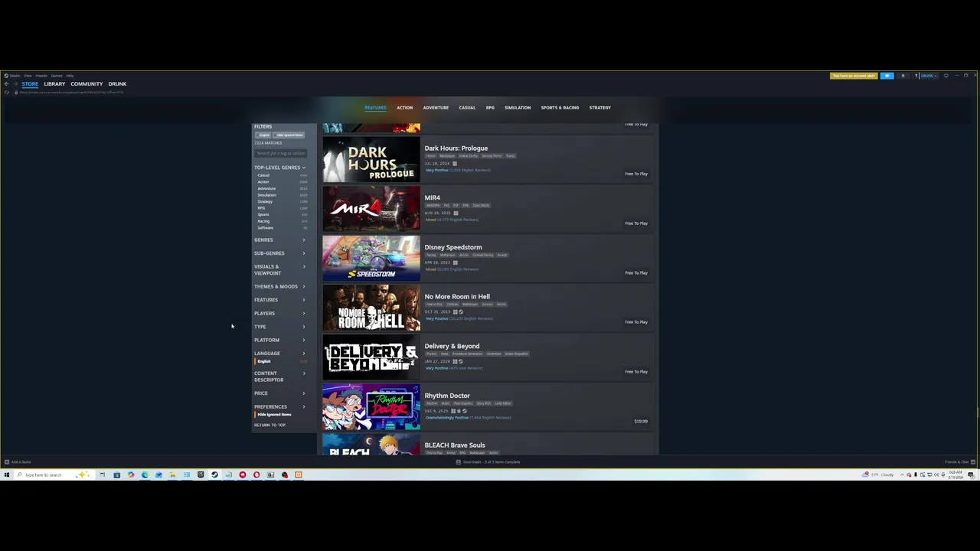Open the Disney Speedstorm title link
Screen dimensions: 980x551
click(x=453, y=247)
